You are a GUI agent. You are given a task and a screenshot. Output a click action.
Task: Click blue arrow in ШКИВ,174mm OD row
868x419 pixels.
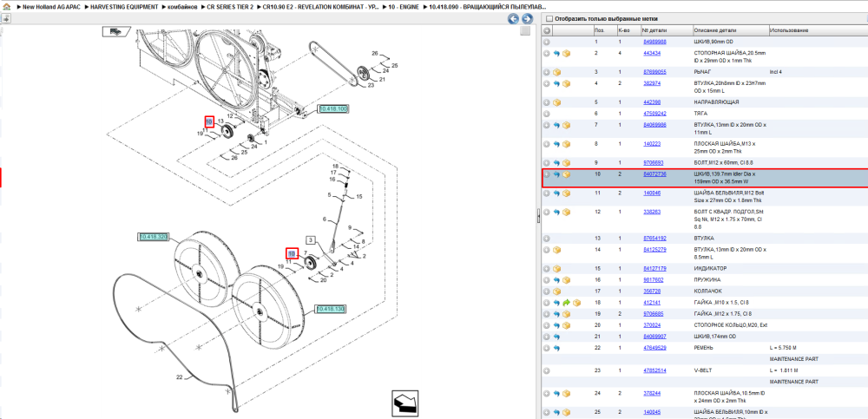pos(557,337)
